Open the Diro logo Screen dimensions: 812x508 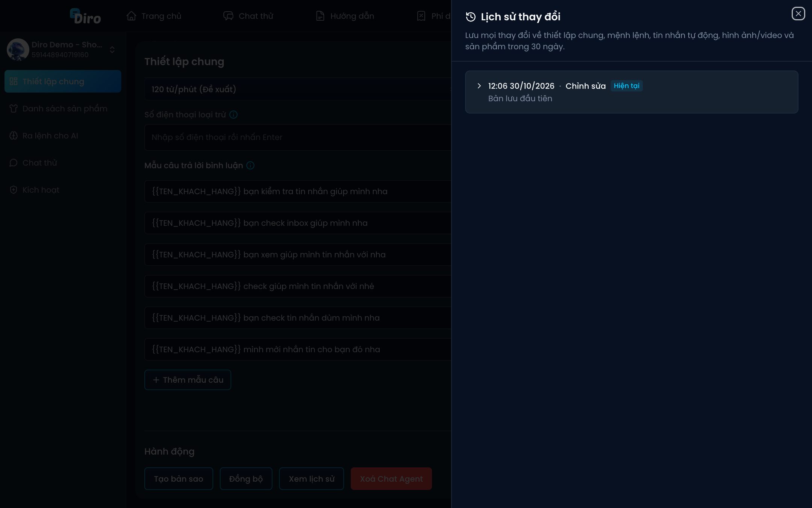[85, 16]
